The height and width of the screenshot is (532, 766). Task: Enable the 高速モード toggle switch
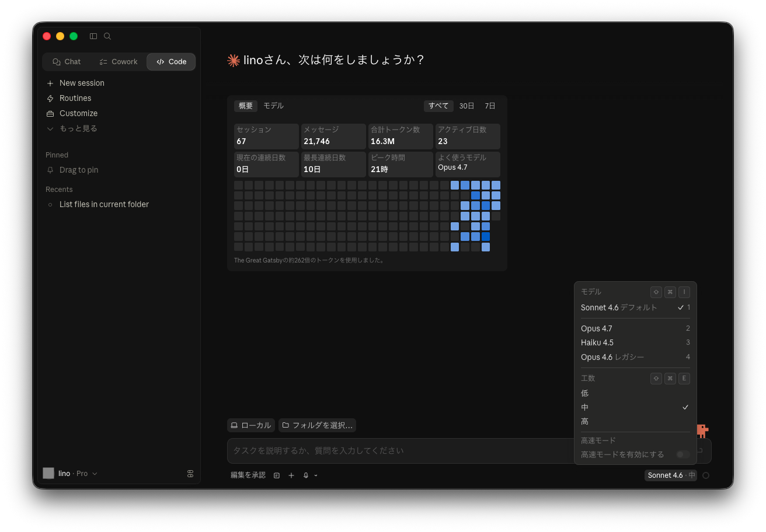point(683,454)
